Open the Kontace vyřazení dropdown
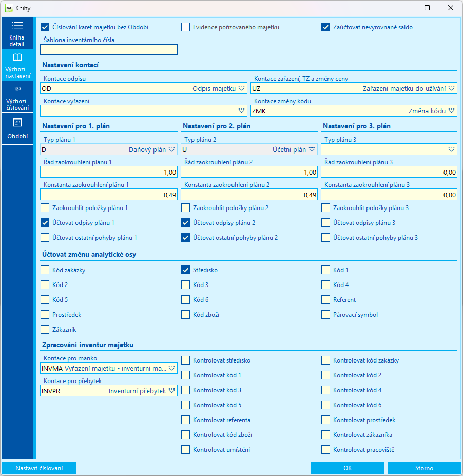 click(242, 111)
